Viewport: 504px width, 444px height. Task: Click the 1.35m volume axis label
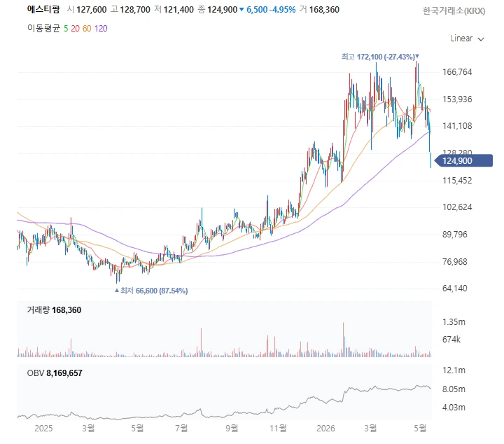[454, 322]
